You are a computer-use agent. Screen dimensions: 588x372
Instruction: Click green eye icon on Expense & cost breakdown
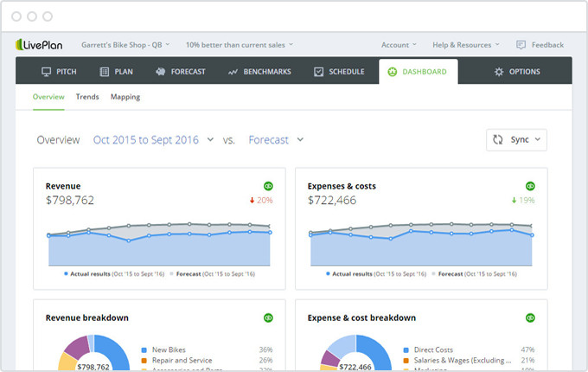pyautogui.click(x=530, y=318)
